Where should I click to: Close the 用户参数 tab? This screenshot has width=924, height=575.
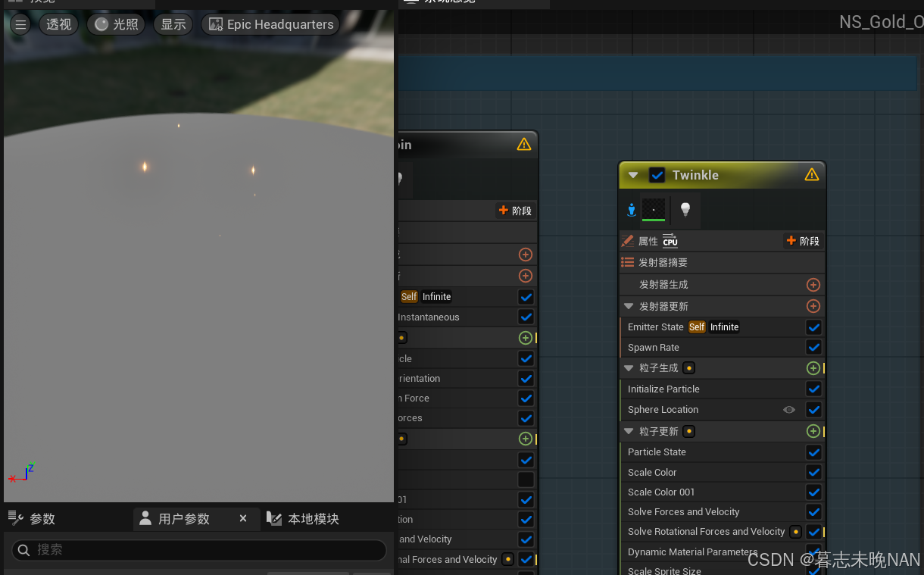[243, 519]
